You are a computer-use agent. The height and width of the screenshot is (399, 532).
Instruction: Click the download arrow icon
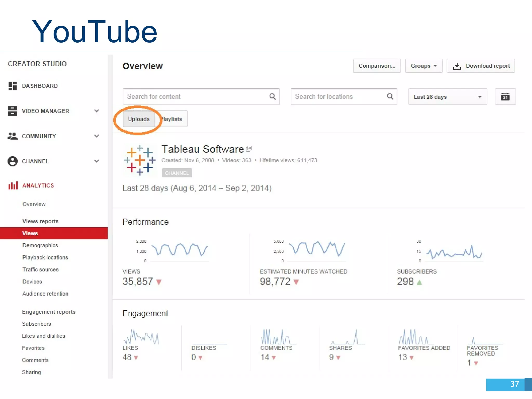(x=457, y=66)
